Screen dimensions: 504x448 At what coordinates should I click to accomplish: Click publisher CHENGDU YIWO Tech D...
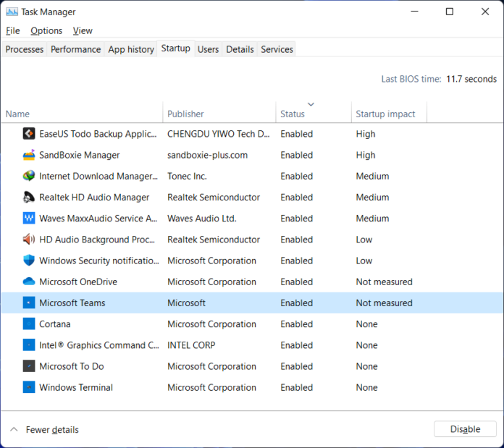click(218, 134)
